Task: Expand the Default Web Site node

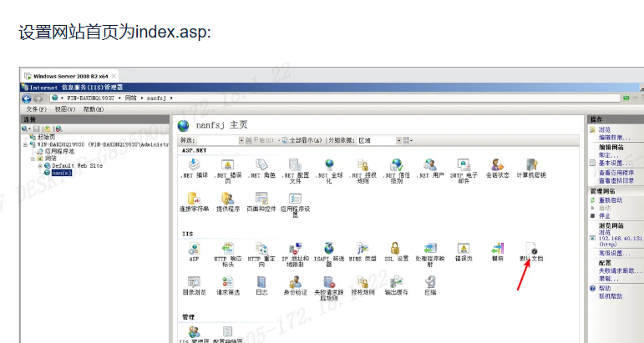Action: click(x=40, y=166)
